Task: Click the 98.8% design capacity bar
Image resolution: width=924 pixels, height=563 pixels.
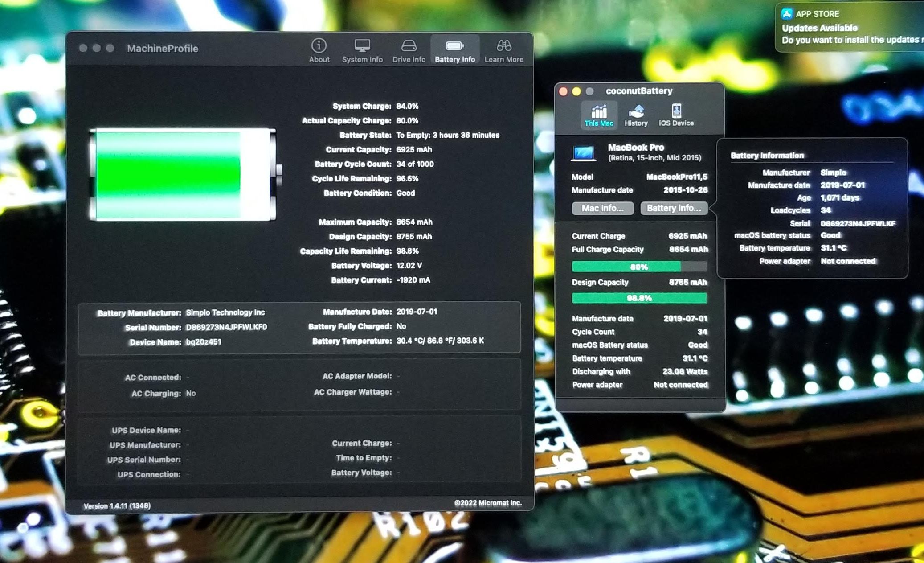Action: coord(639,298)
